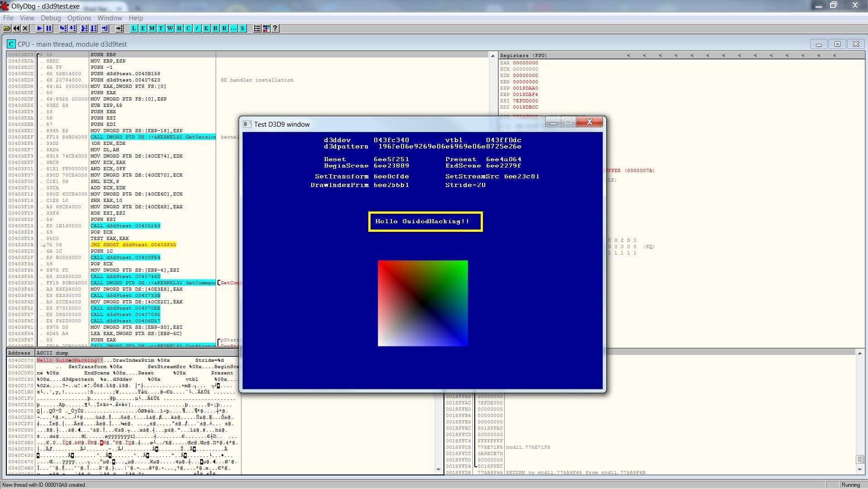Click the ESI 7EFDD000 register value
Viewport: 868px width, 489px height.
[526, 101]
